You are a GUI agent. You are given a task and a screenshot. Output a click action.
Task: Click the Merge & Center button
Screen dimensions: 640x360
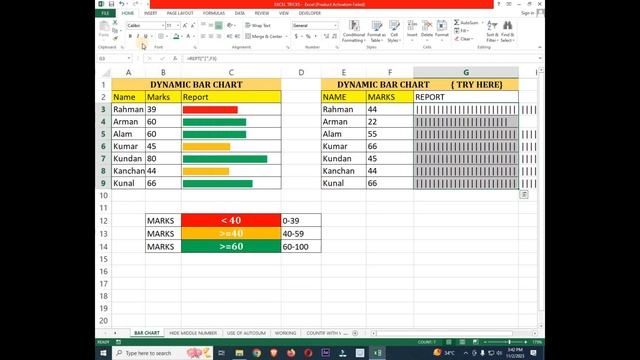point(264,36)
